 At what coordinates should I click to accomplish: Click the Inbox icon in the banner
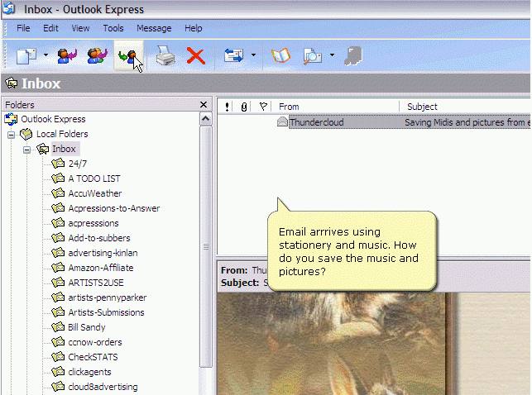pos(12,83)
